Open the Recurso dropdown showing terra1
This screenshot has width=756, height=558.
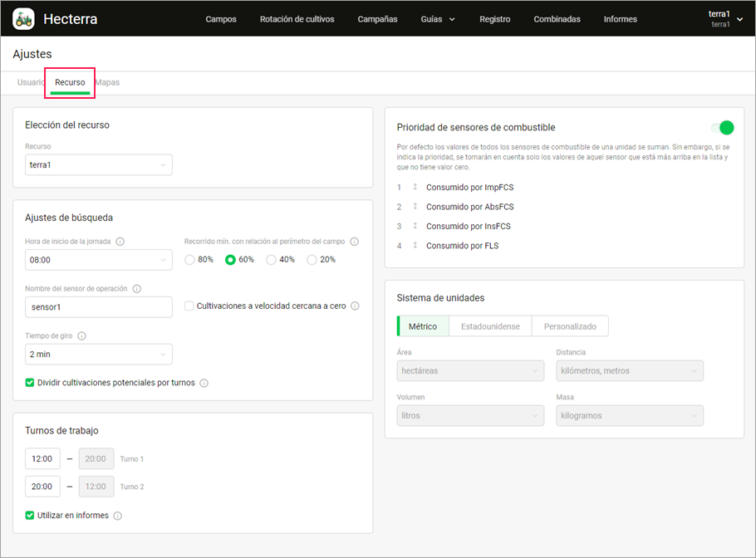(x=99, y=165)
